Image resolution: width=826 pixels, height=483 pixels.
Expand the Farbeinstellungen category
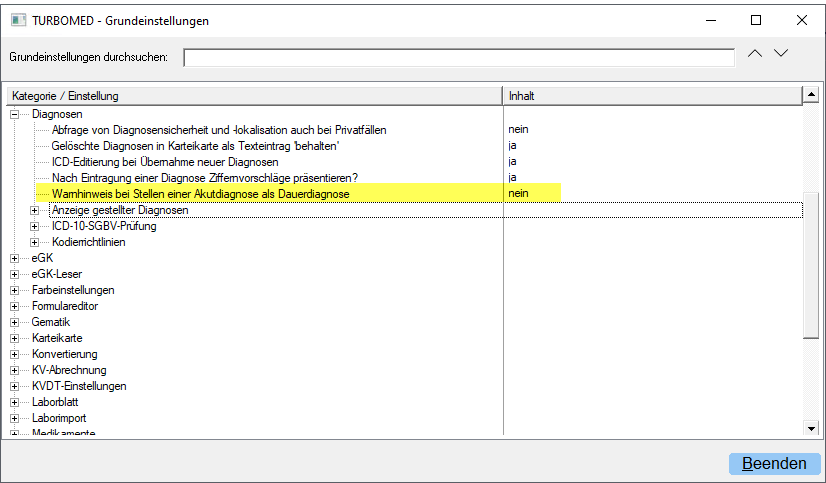click(15, 290)
